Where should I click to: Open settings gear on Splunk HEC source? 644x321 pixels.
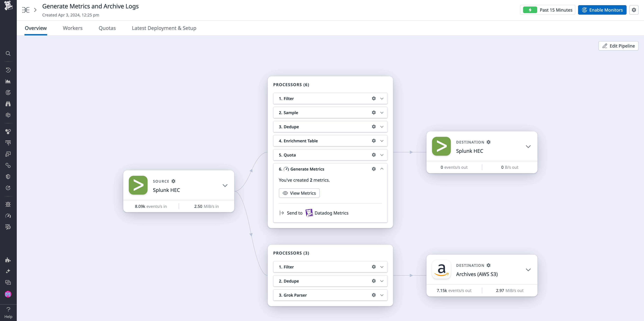pos(173,181)
